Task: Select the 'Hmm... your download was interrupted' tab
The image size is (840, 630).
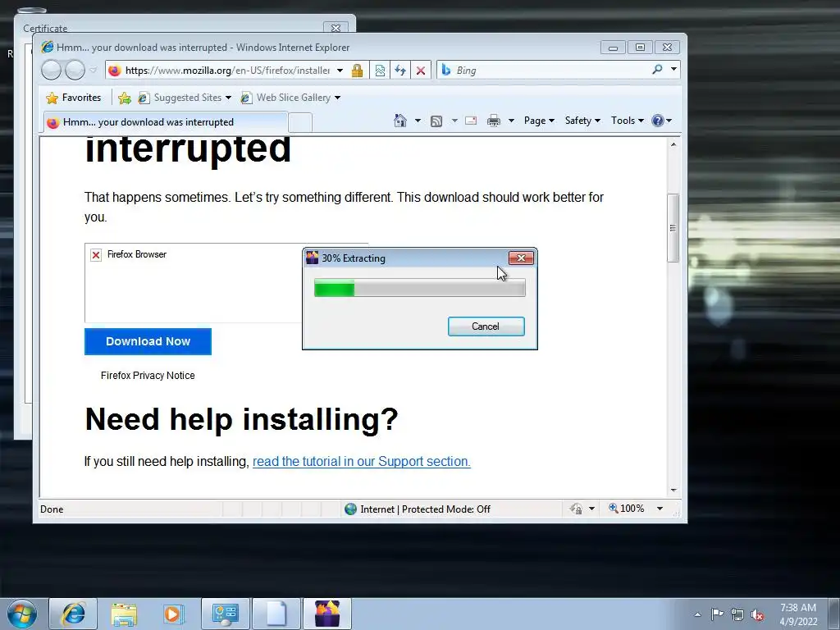Action: (x=165, y=122)
